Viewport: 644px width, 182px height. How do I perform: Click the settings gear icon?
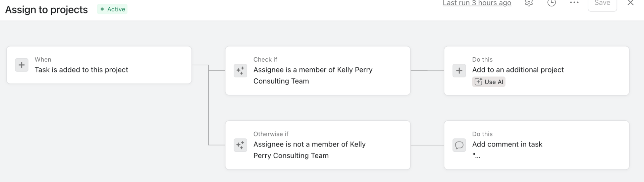529,3
